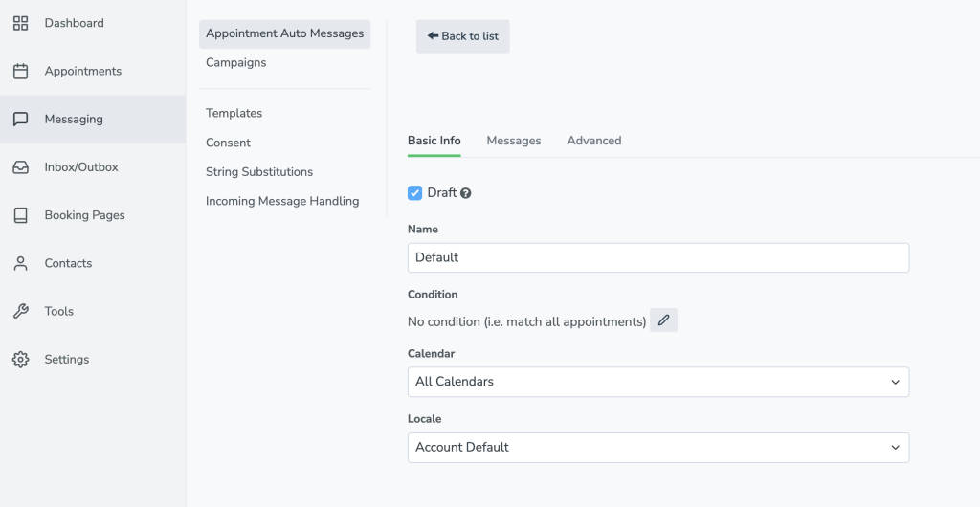Image resolution: width=980 pixels, height=507 pixels.
Task: Open the Templates submenu item
Action: click(234, 113)
